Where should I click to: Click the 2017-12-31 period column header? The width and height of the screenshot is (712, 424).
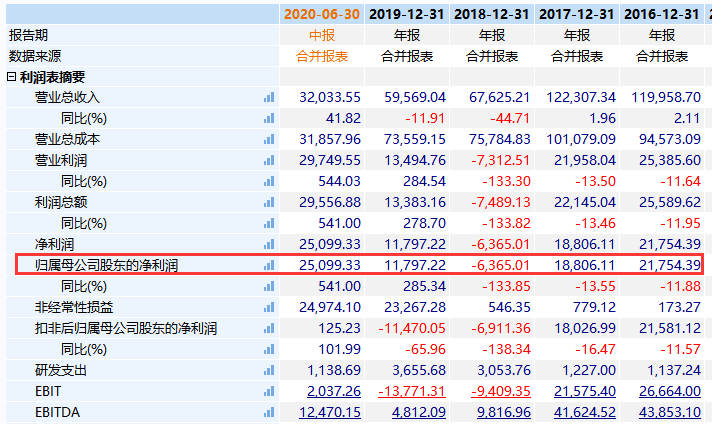[x=576, y=14]
